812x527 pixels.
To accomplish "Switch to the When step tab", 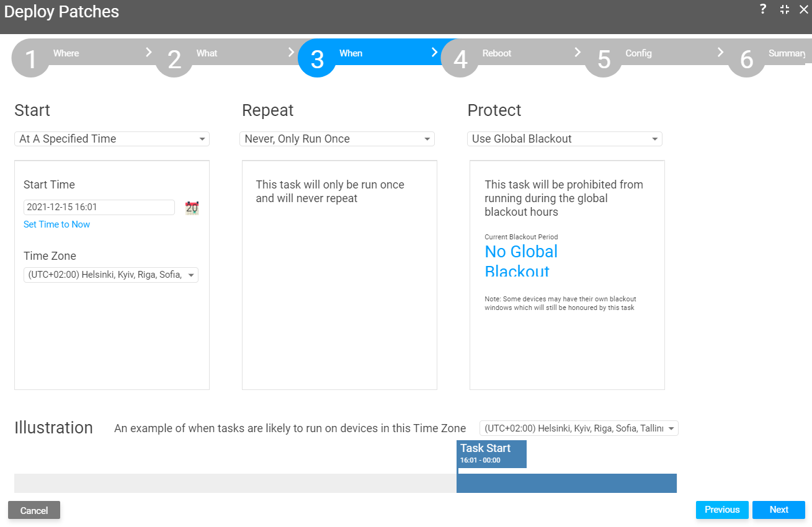I will [350, 53].
